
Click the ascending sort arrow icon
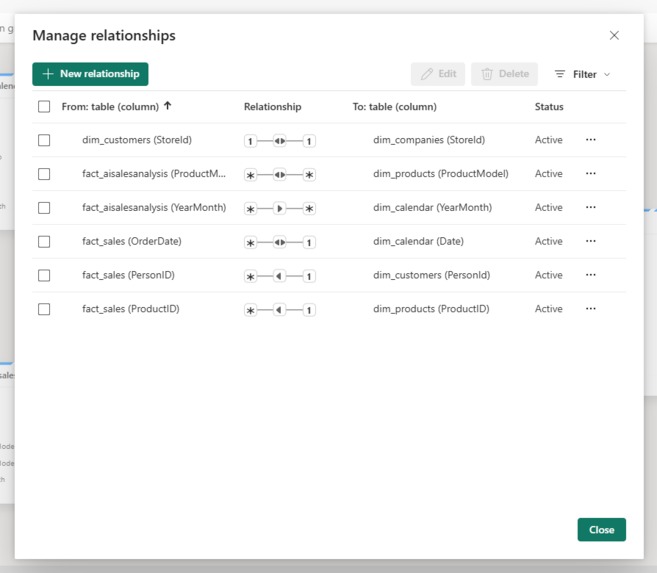[168, 106]
